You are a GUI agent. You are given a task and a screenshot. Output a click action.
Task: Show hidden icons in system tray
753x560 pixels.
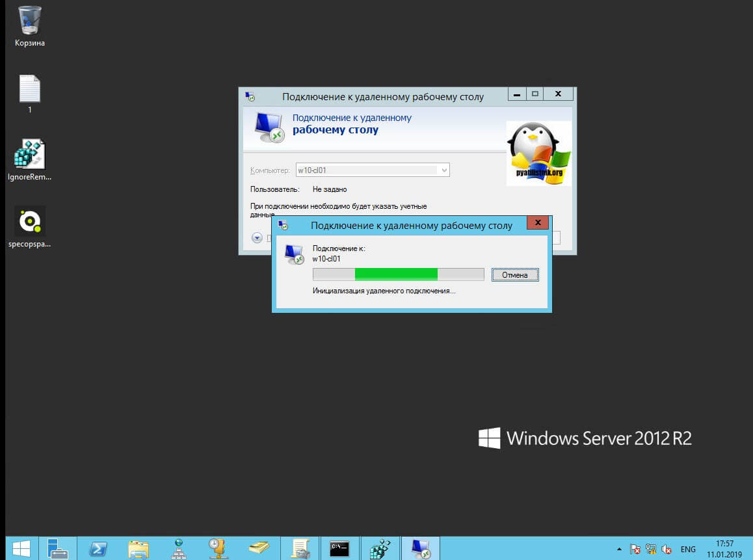[619, 549]
